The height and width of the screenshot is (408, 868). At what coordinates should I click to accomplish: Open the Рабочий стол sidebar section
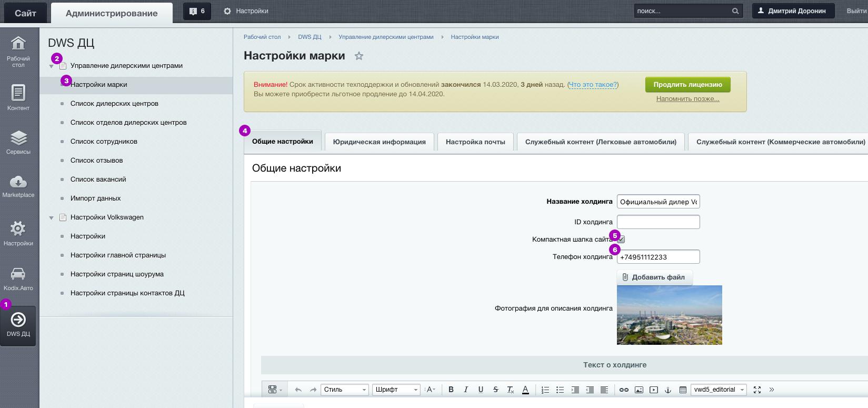(18, 52)
